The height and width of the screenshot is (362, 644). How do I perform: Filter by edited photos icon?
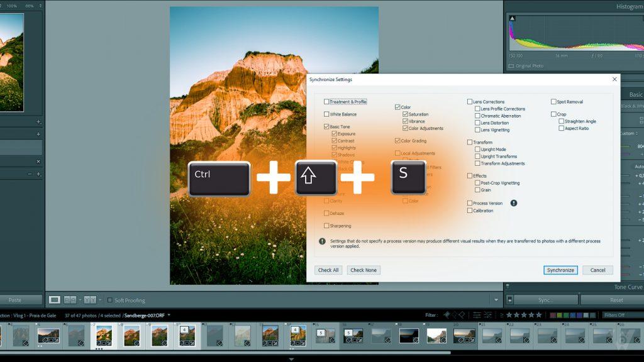coord(477,315)
